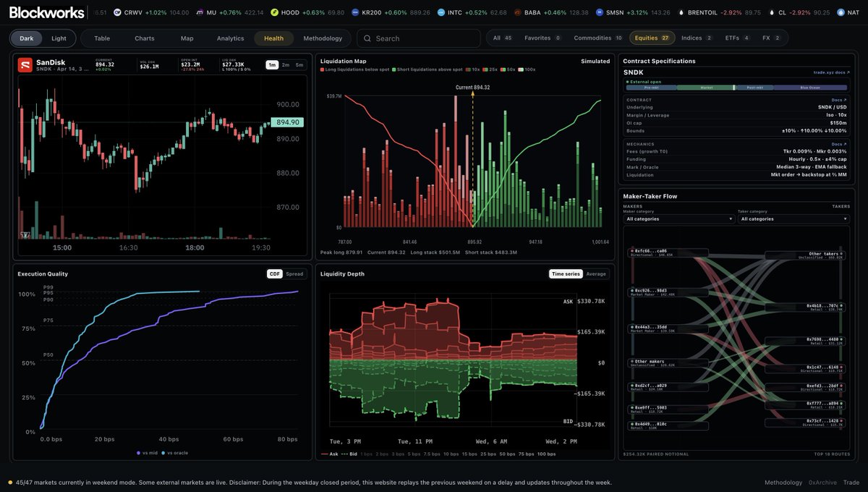Image resolution: width=868 pixels, height=492 pixels.
Task: Click the Pre-mkt session segment
Action: pyautogui.click(x=651, y=88)
